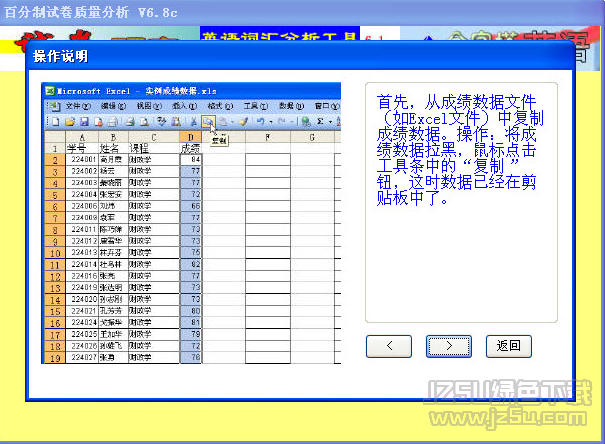Open the 工具 menu in Excel illustration
This screenshot has height=444, width=605.
pos(255,106)
